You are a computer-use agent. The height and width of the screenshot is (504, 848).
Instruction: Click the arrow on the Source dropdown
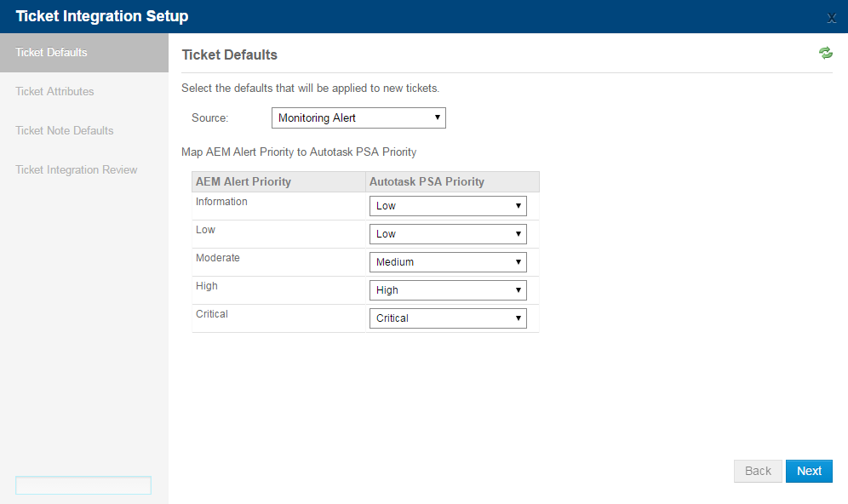437,117
